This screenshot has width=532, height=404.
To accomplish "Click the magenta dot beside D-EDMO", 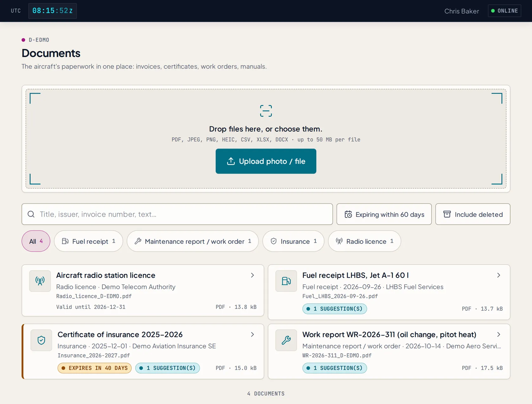I will 23,40.
